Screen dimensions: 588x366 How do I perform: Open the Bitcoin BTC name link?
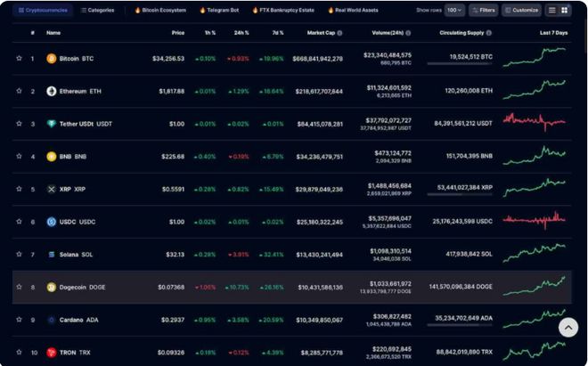point(77,59)
